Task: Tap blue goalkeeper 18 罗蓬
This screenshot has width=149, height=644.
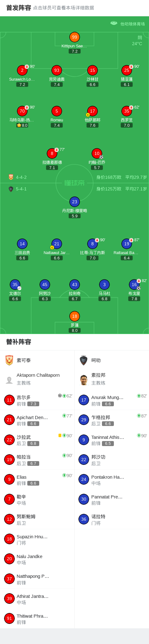Action: click(x=75, y=316)
